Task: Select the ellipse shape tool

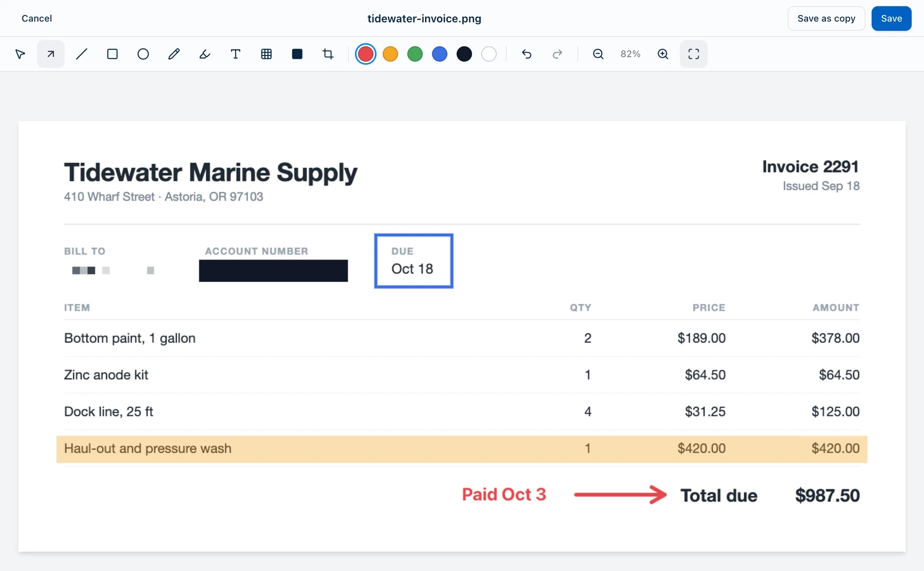Action: pos(143,54)
